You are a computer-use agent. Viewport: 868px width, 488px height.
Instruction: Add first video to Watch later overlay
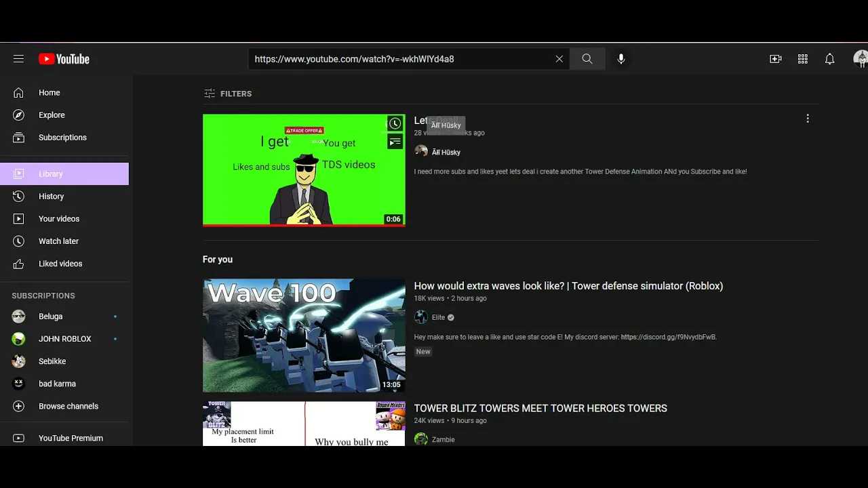click(x=395, y=123)
